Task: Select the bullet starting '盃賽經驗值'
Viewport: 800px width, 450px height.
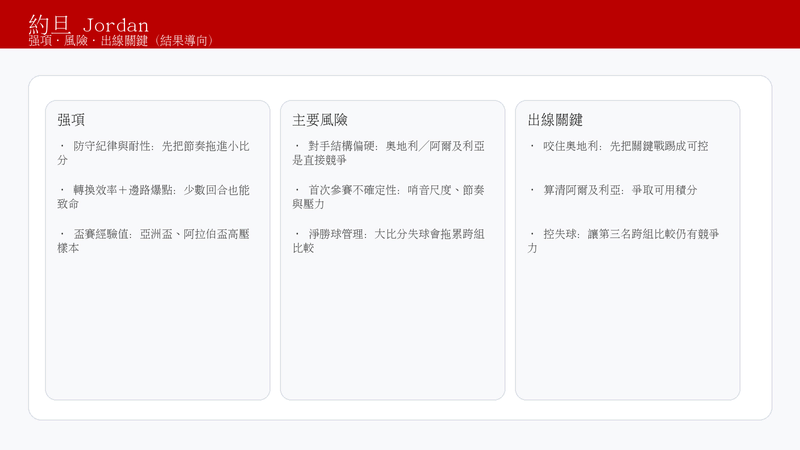Action: 154,241
